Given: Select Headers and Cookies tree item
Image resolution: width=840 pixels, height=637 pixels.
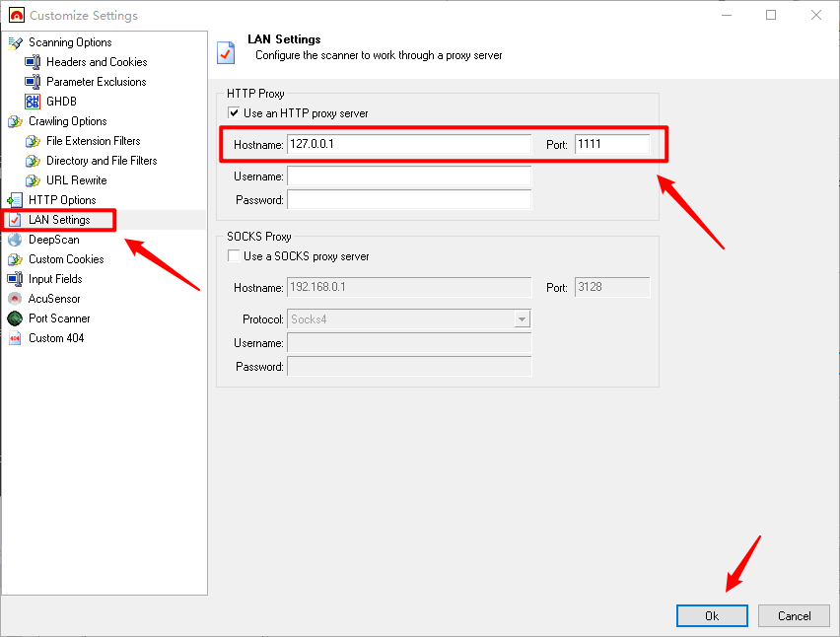Looking at the screenshot, I should (x=97, y=62).
